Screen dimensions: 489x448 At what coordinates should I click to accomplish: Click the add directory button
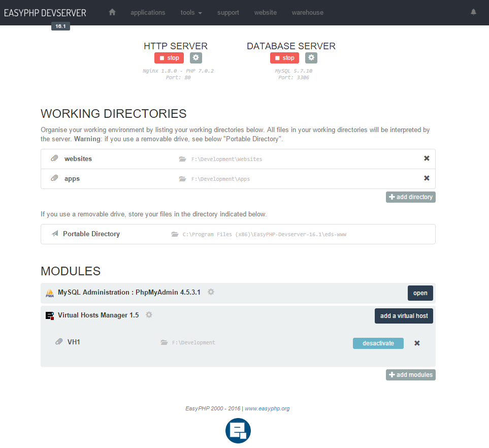click(410, 197)
